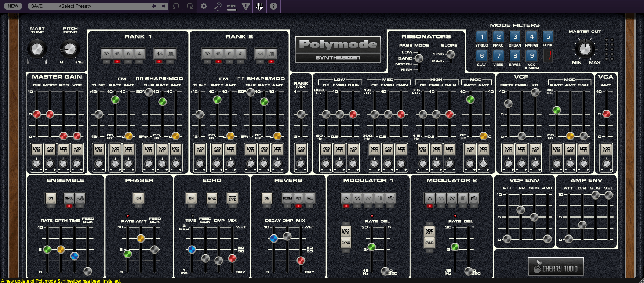Click the SAVE button
This screenshot has width=644, height=283.
point(37,6)
